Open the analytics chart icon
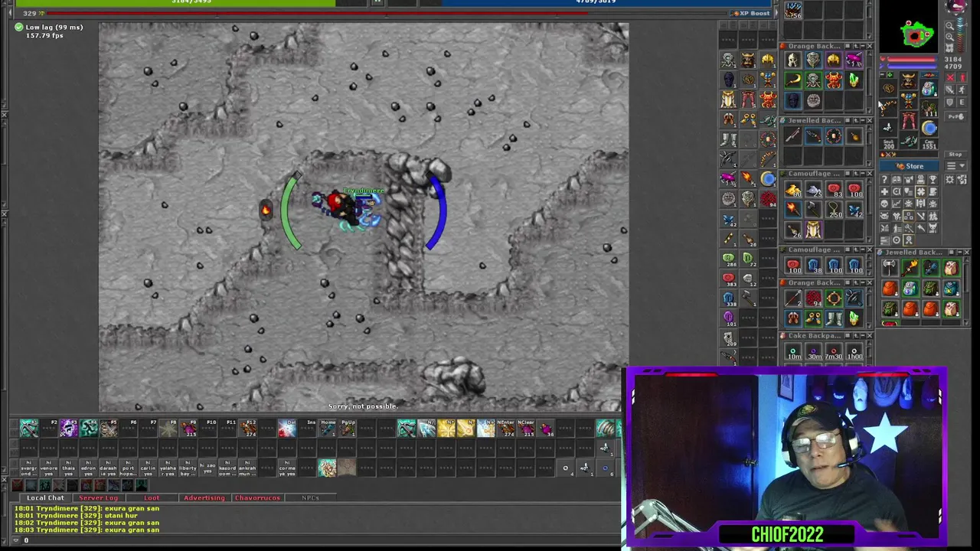 coord(897,204)
